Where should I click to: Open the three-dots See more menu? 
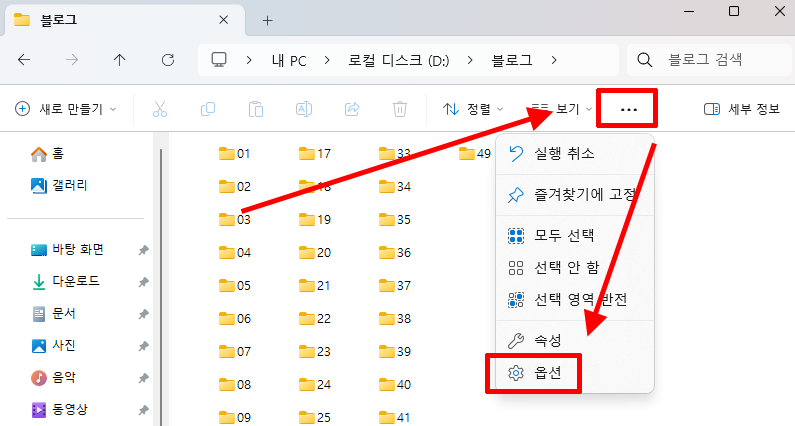tap(628, 109)
